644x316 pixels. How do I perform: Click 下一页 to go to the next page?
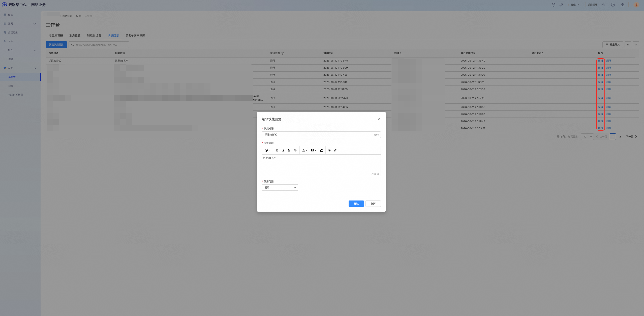point(631,137)
